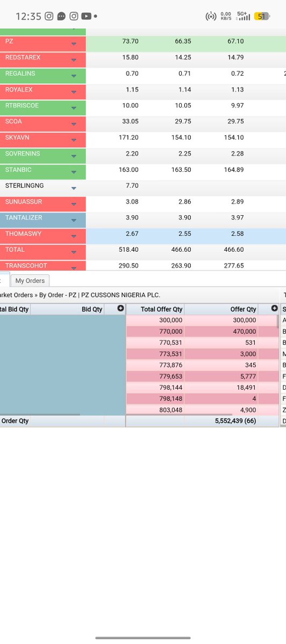
Task: Select the RTBRISCOE symbol label
Action: (22, 106)
